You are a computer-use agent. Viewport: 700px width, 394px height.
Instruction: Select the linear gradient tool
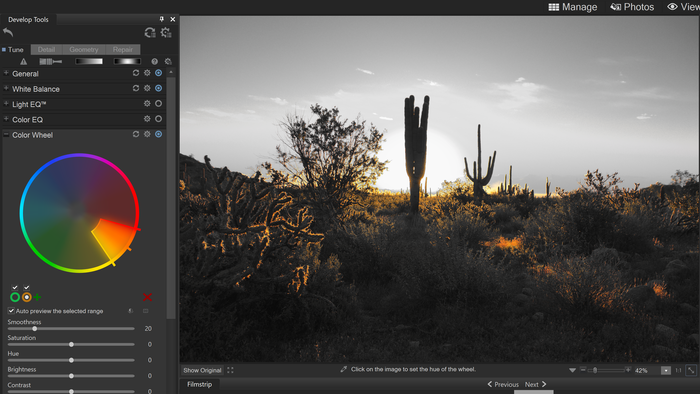click(x=89, y=62)
